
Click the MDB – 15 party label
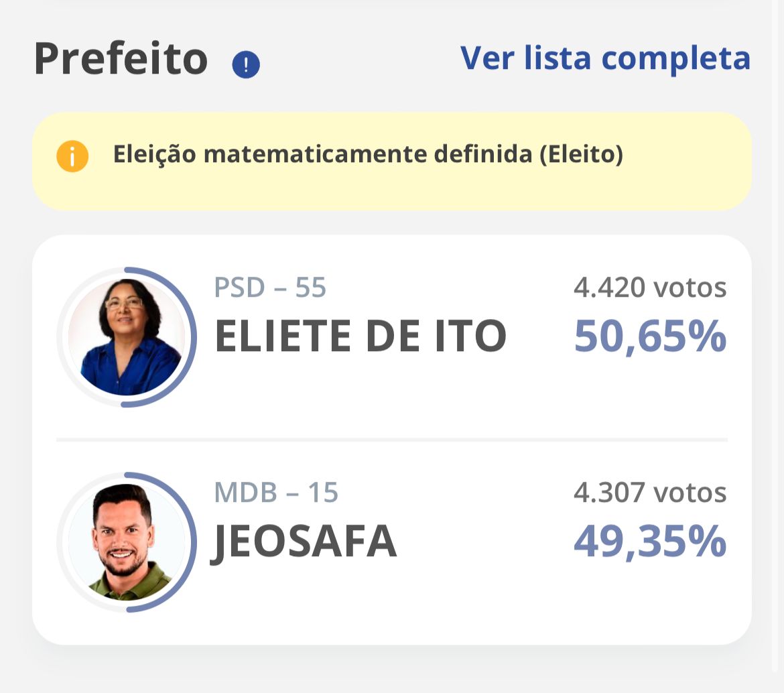[276, 493]
